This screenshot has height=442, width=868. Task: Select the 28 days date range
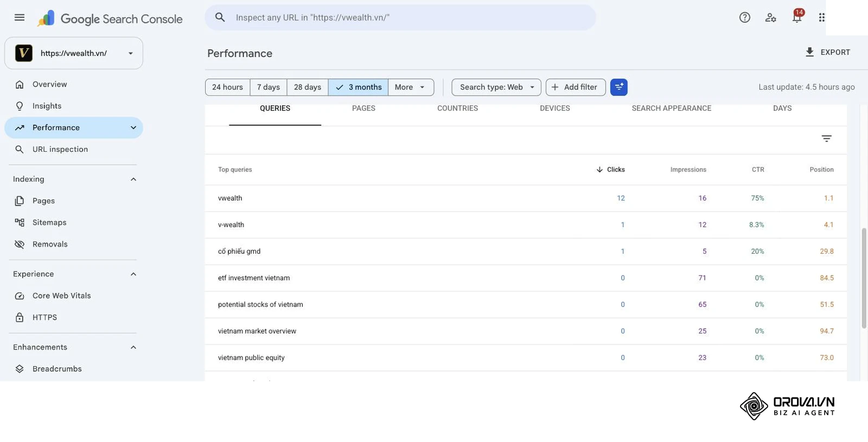coord(308,87)
